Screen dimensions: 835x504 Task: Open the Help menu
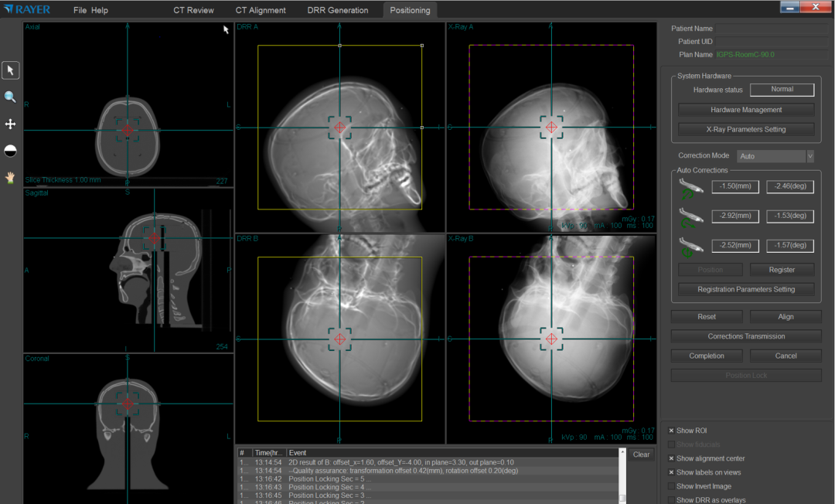click(x=100, y=11)
